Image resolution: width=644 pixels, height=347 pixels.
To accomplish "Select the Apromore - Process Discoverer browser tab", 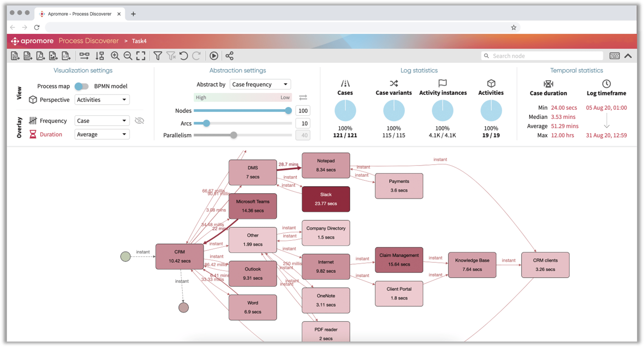I will coord(80,14).
